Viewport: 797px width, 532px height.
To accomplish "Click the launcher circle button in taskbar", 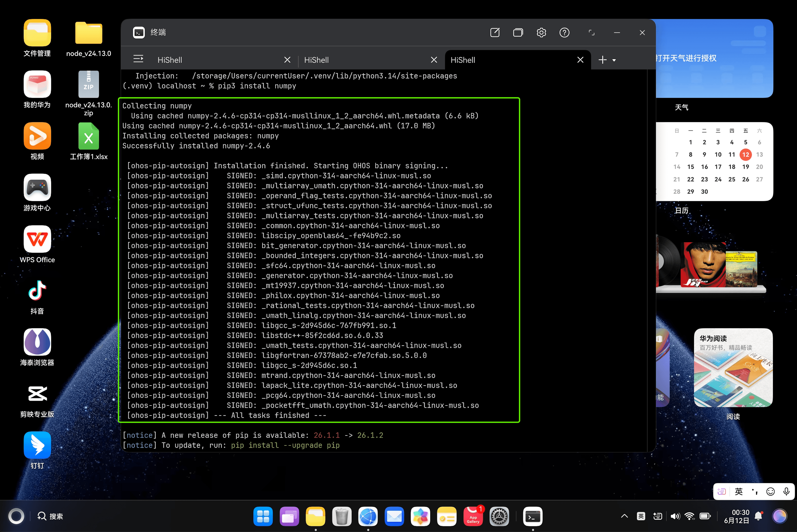I will (x=16, y=516).
